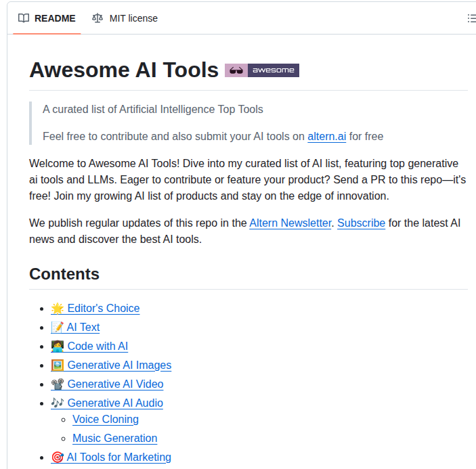The image size is (476, 469).
Task: Click the Contents heading
Action: [x=64, y=274]
